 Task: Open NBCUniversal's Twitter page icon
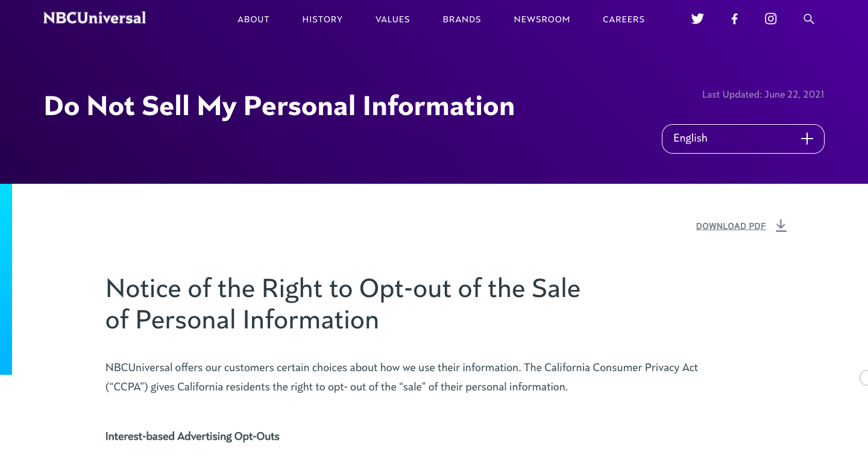[x=697, y=19]
